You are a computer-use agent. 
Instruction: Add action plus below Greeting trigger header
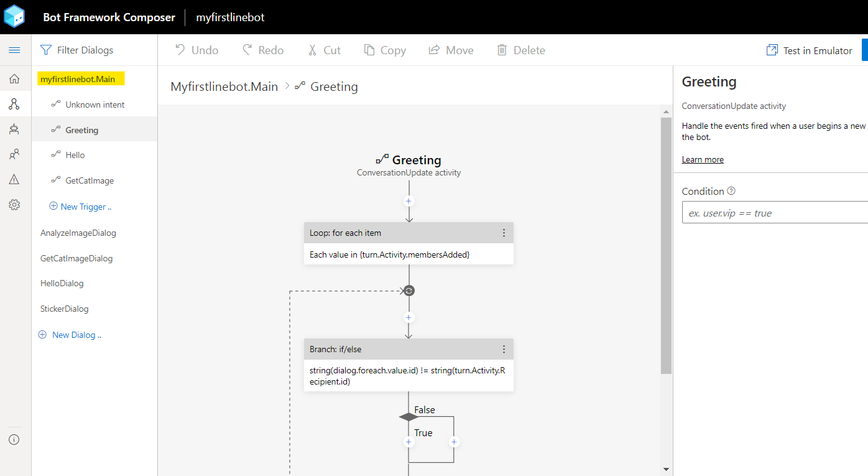409,201
